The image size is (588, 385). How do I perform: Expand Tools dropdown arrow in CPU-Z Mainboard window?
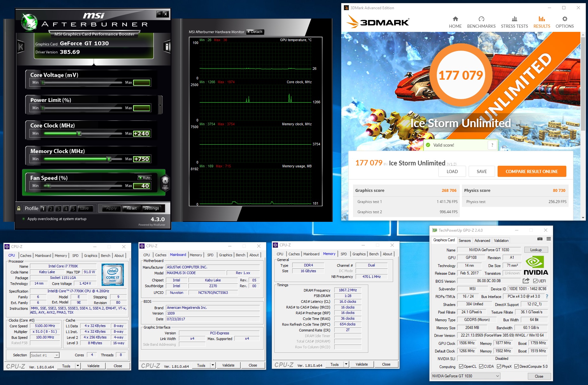click(213, 365)
